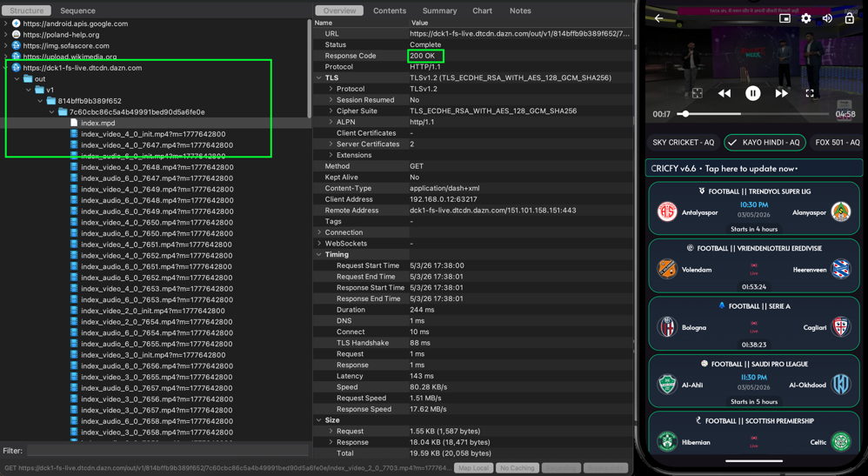
Task: Click the index_audio_6_0_7647.mp4 file icon
Action: (74, 178)
